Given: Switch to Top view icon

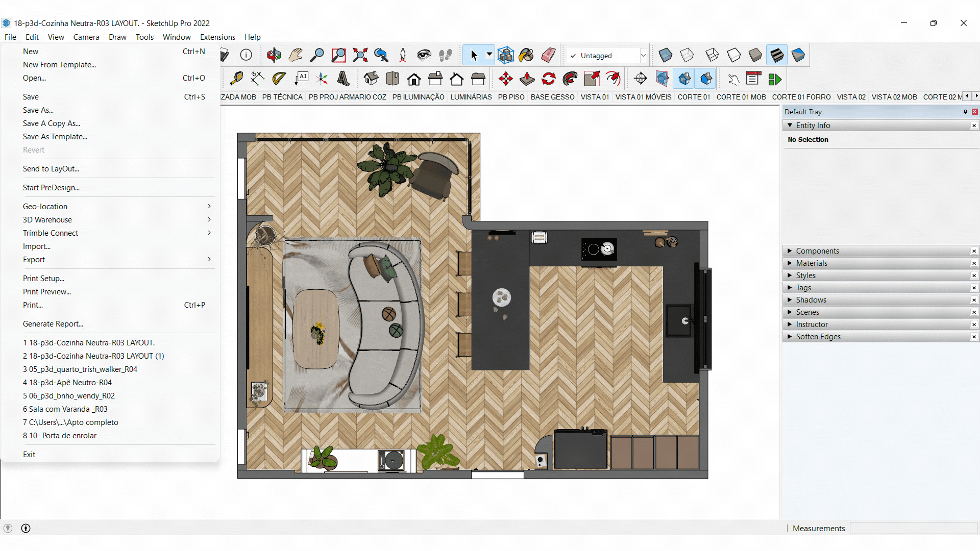Looking at the screenshot, I should click(393, 79).
